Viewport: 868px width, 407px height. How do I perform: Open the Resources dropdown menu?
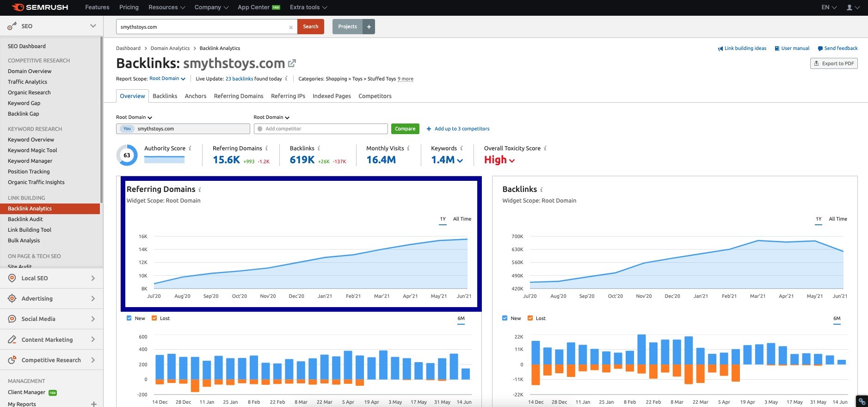tap(166, 7)
